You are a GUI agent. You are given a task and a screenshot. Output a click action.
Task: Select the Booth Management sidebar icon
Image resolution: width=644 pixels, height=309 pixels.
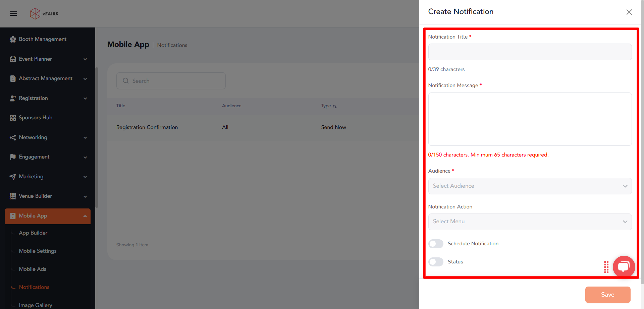(x=13, y=39)
